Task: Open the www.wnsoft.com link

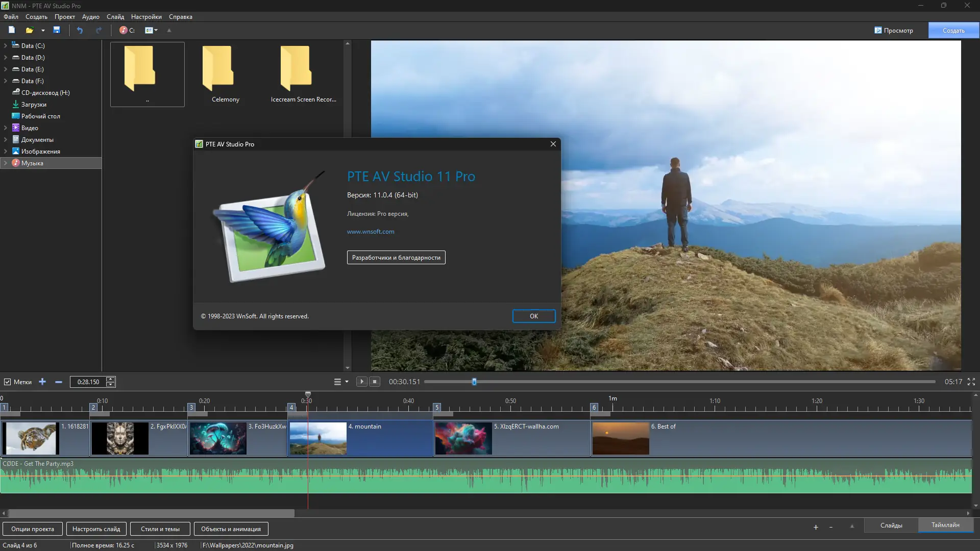Action: click(x=371, y=231)
